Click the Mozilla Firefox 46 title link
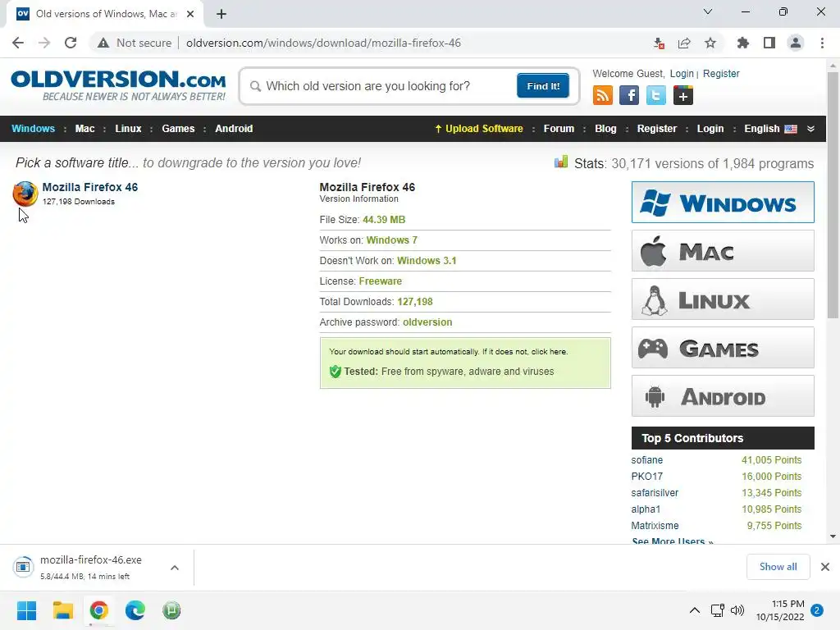 [90, 187]
